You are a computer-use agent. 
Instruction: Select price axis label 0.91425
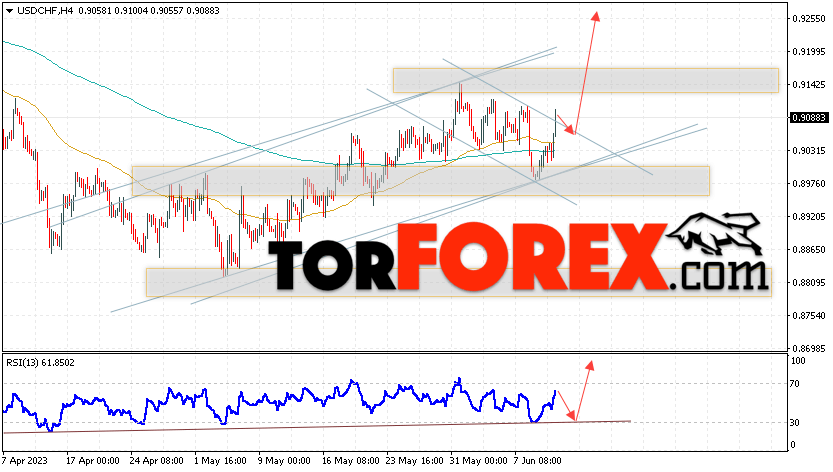809,85
